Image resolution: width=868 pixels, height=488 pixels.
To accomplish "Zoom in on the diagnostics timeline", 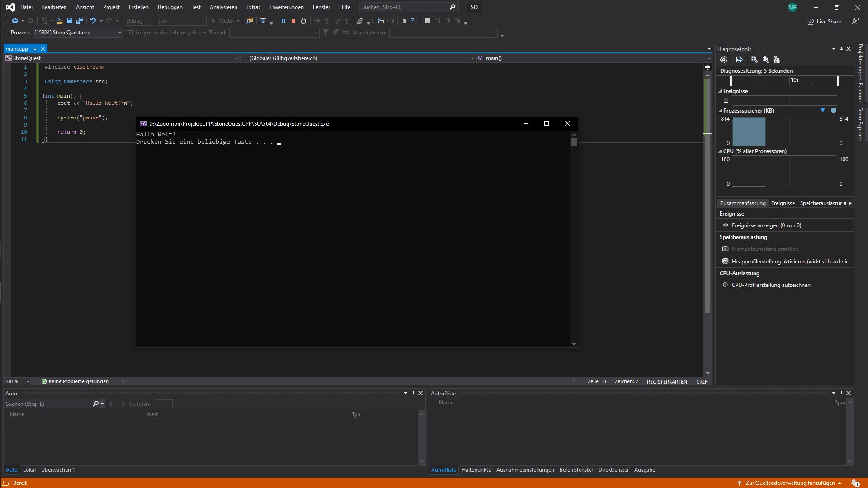I will click(x=754, y=60).
